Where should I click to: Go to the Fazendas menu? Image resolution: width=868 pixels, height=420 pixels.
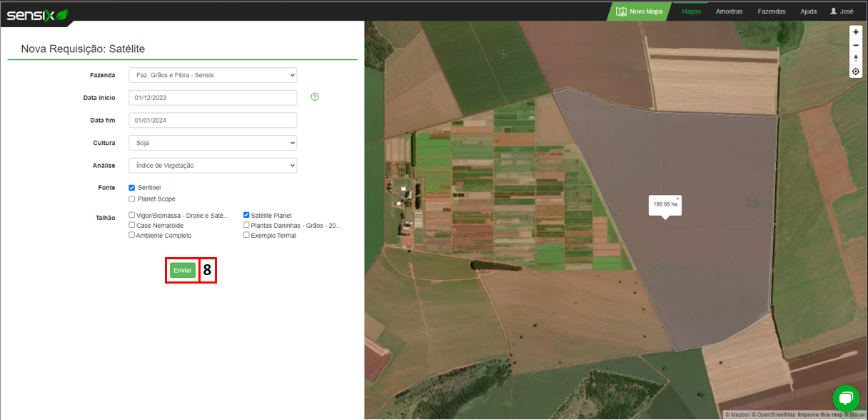pyautogui.click(x=772, y=11)
